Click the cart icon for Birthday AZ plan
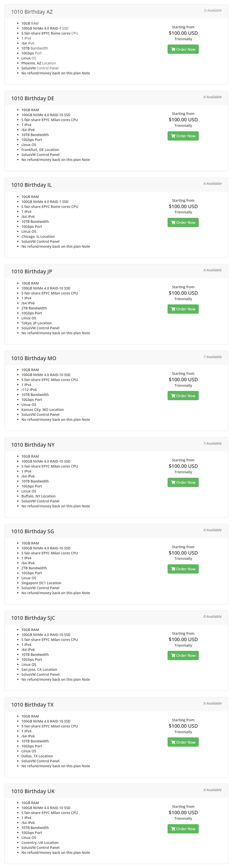 (173, 49)
